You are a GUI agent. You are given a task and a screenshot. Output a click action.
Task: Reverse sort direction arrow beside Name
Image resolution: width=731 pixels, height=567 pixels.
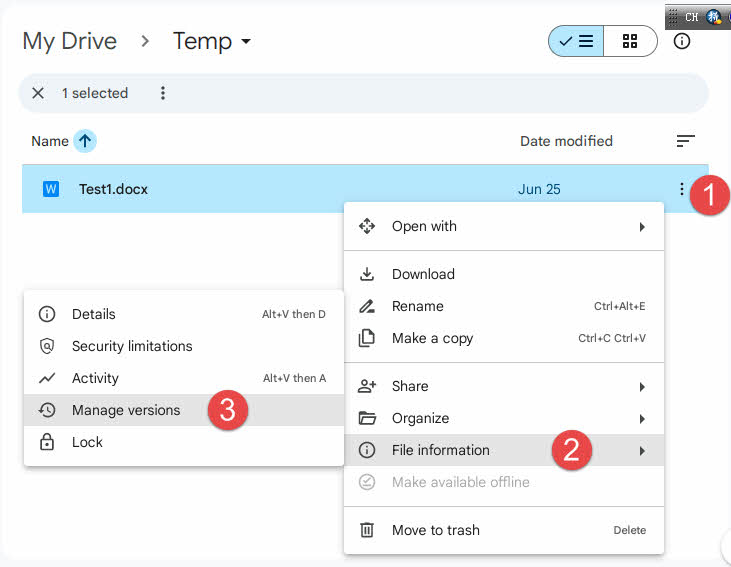click(x=85, y=141)
